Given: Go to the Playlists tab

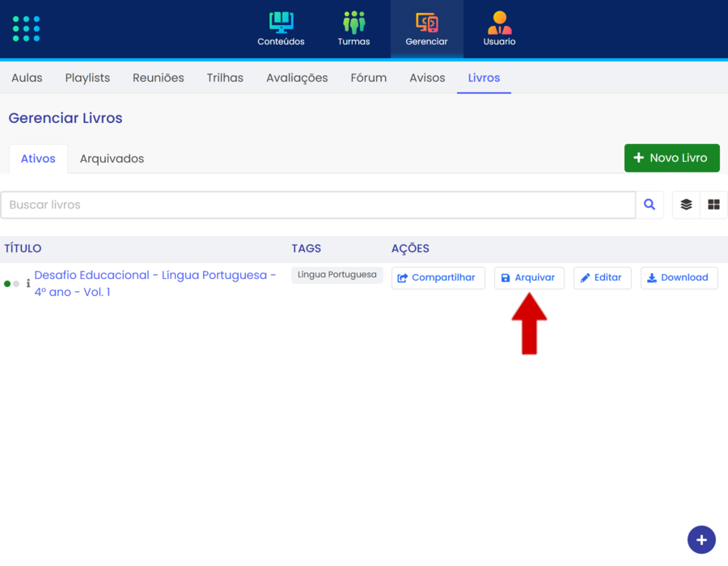Looking at the screenshot, I should tap(87, 78).
